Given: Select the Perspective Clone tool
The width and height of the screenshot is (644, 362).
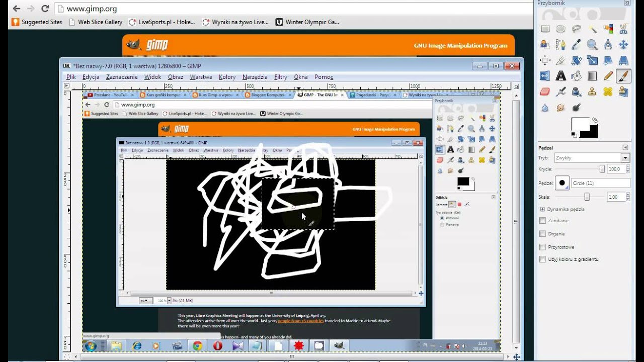Looking at the screenshot, I should [623, 92].
